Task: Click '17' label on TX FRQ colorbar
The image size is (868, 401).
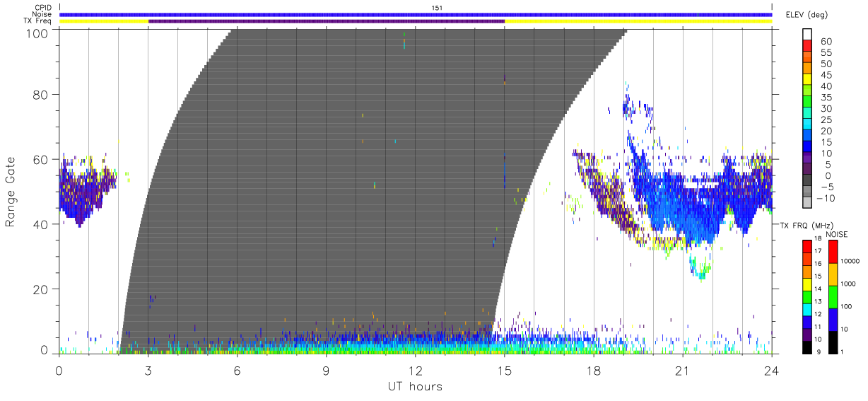Action: (x=818, y=251)
